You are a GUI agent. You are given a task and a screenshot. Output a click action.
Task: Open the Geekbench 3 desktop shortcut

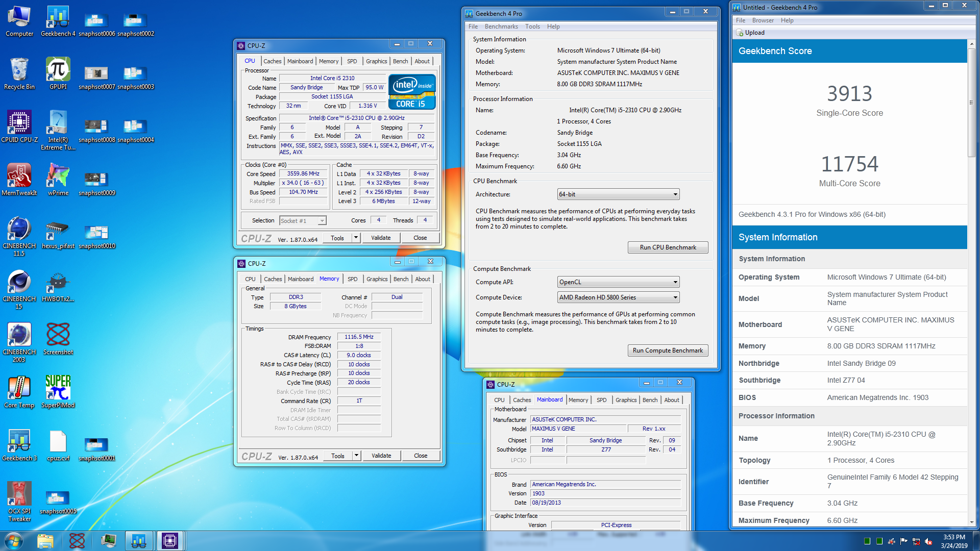[19, 445]
